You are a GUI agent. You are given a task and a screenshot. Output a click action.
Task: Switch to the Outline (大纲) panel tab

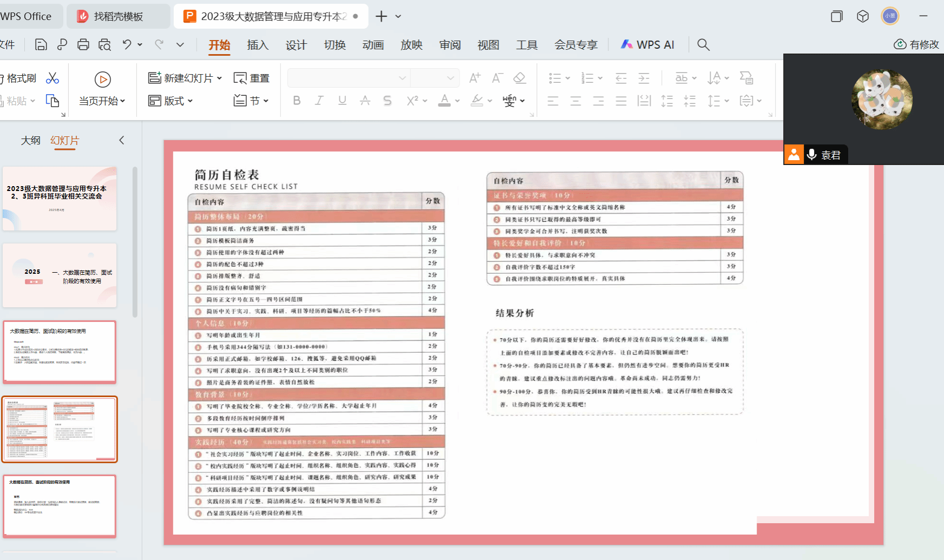pyautogui.click(x=30, y=141)
